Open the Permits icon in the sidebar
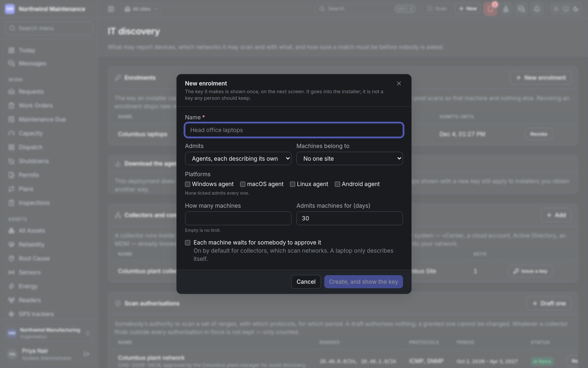This screenshot has height=368, width=588. [x=11, y=175]
